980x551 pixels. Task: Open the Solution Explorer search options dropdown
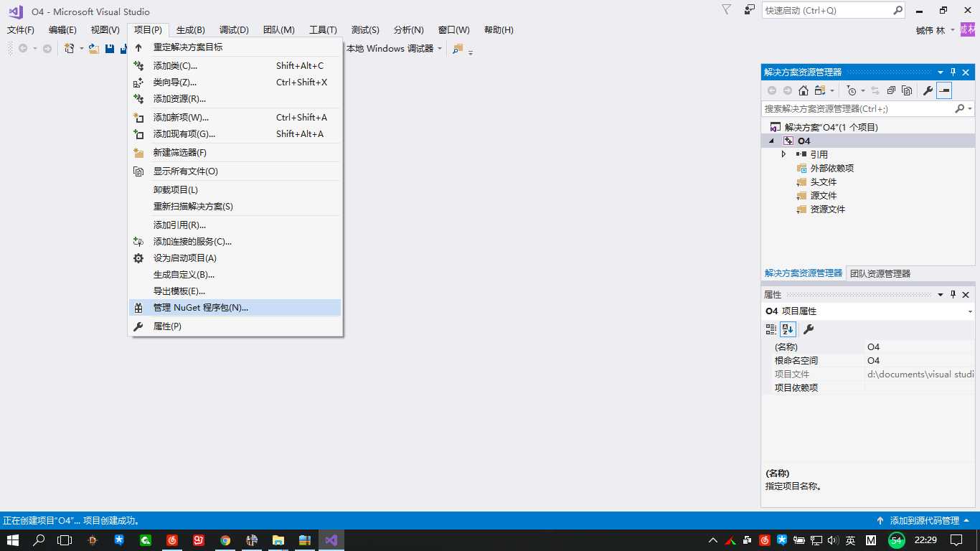(970, 108)
